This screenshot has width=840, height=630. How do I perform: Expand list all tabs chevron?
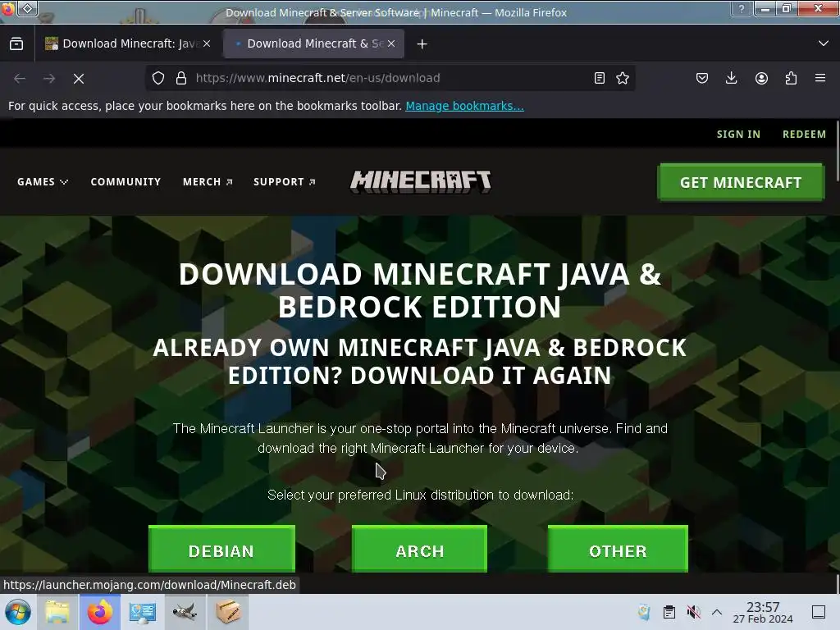(824, 43)
